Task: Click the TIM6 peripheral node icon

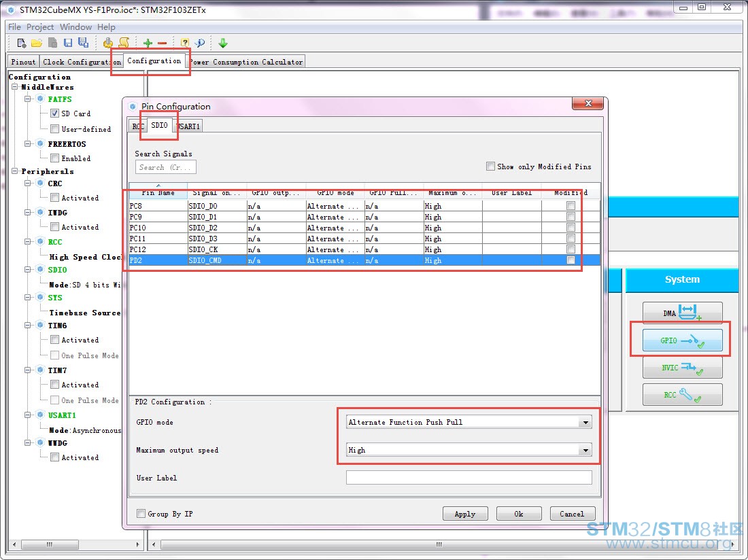Action: pos(41,325)
